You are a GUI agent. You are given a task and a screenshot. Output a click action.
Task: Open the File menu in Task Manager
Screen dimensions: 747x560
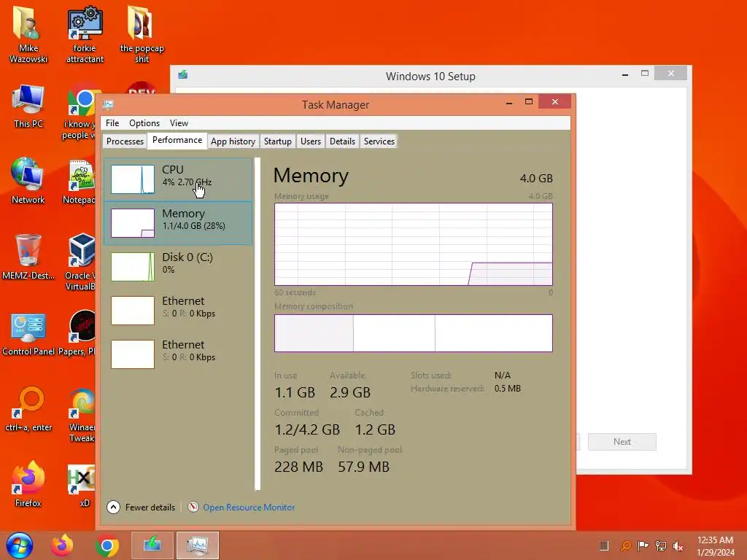coord(112,122)
